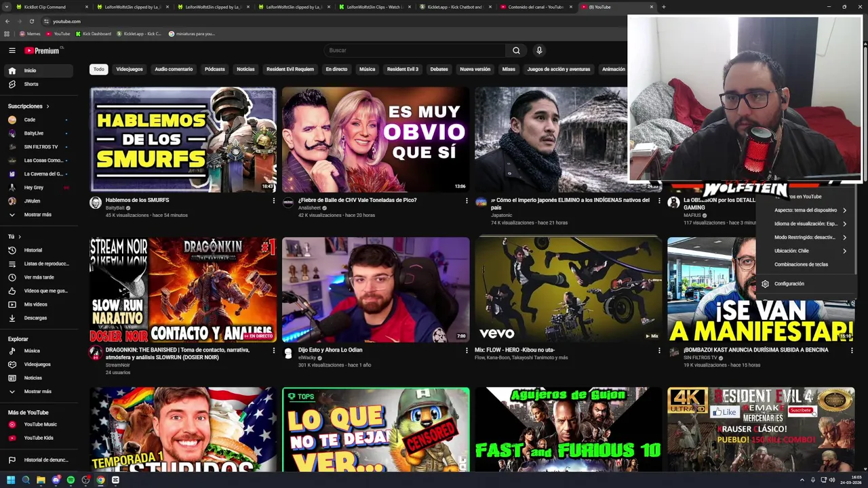
Task: Open the Memes bookmark folder
Action: point(30,33)
